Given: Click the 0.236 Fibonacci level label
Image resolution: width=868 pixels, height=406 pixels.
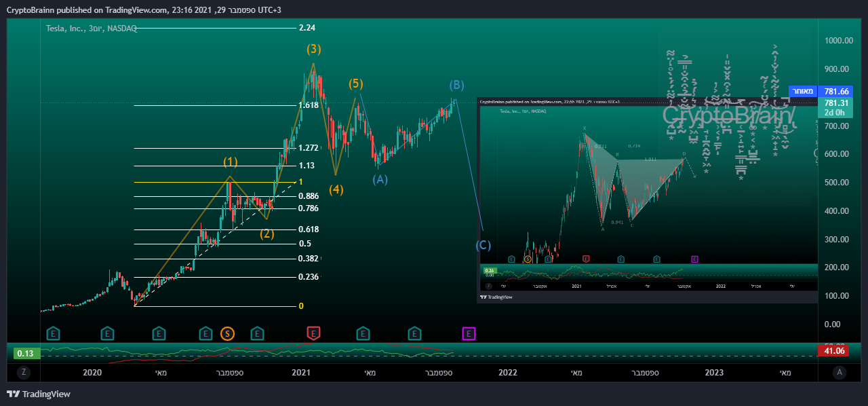Looking at the screenshot, I should pos(309,277).
